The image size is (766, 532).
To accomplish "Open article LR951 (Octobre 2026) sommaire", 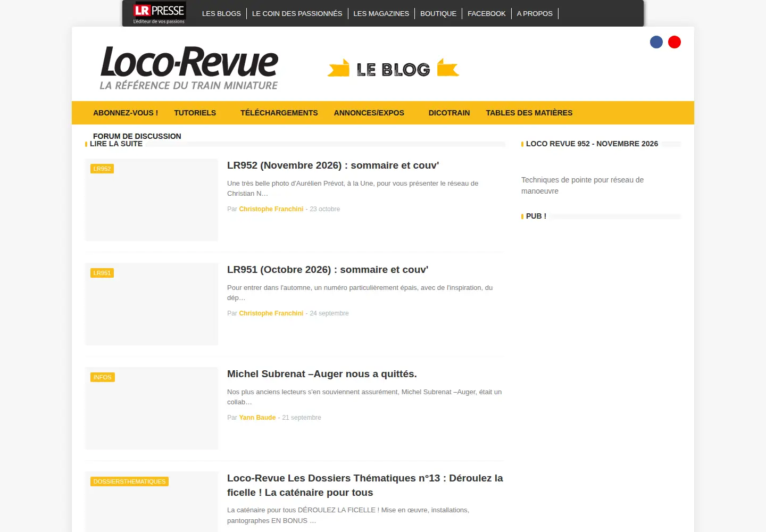I will coord(328,270).
